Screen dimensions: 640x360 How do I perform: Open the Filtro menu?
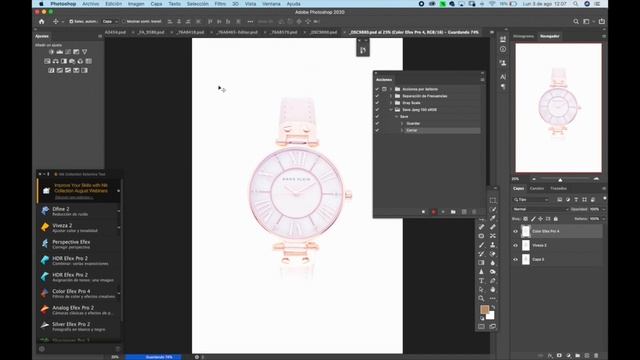pyautogui.click(x=220, y=4)
